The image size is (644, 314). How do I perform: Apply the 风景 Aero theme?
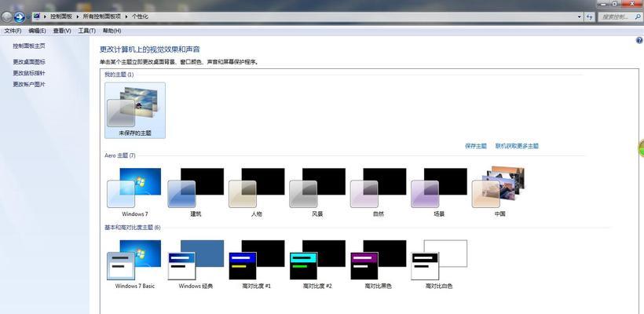317,192
